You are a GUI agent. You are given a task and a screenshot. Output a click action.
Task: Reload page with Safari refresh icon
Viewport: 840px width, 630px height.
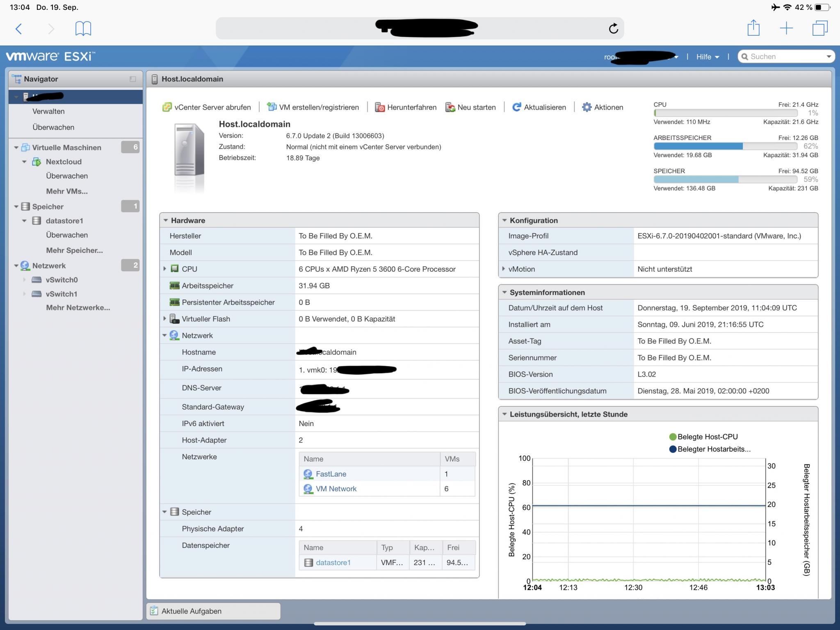(613, 28)
